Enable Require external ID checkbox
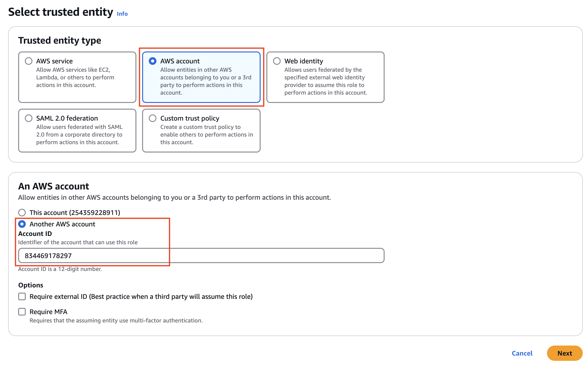This screenshot has width=588, height=367. coord(22,296)
